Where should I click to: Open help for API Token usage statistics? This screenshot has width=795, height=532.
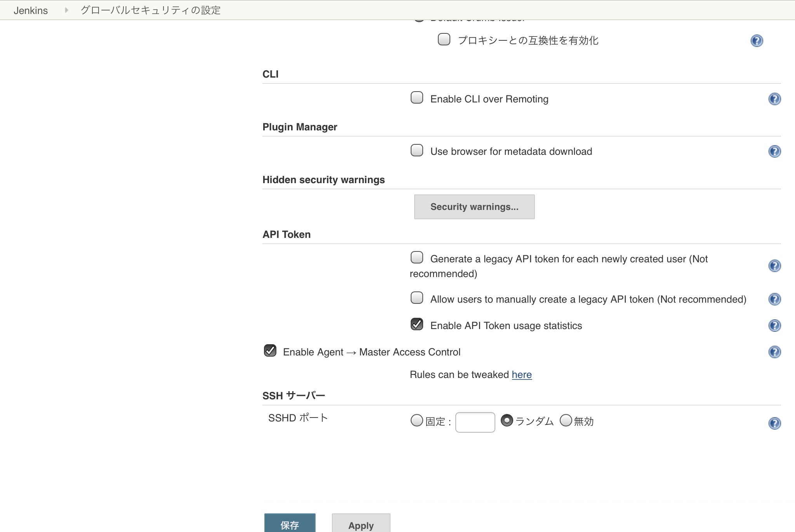click(x=774, y=326)
